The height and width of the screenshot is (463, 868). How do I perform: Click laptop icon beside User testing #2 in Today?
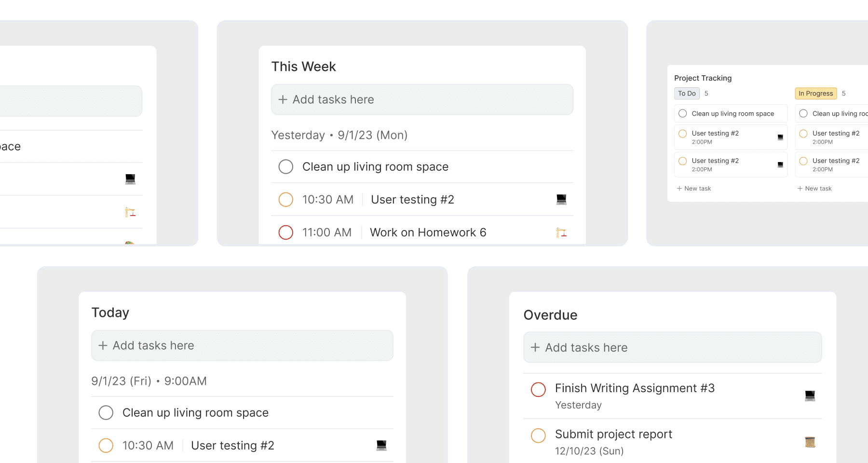point(381,445)
